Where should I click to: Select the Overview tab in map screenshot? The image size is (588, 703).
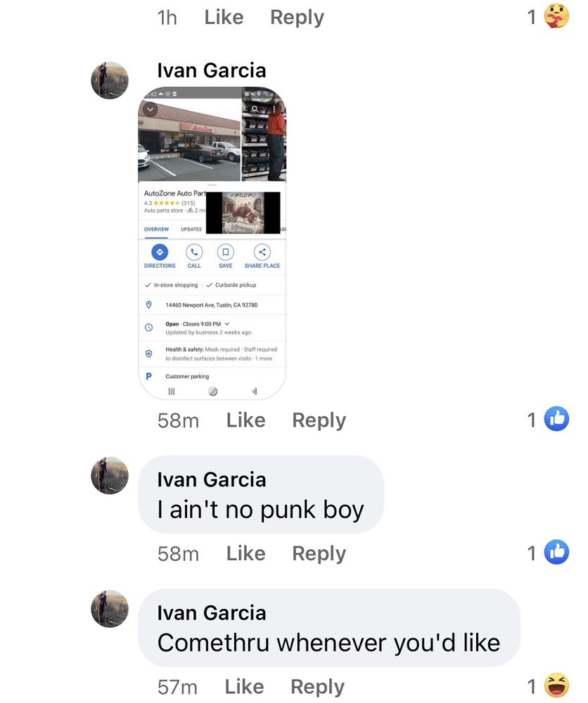coord(156,229)
